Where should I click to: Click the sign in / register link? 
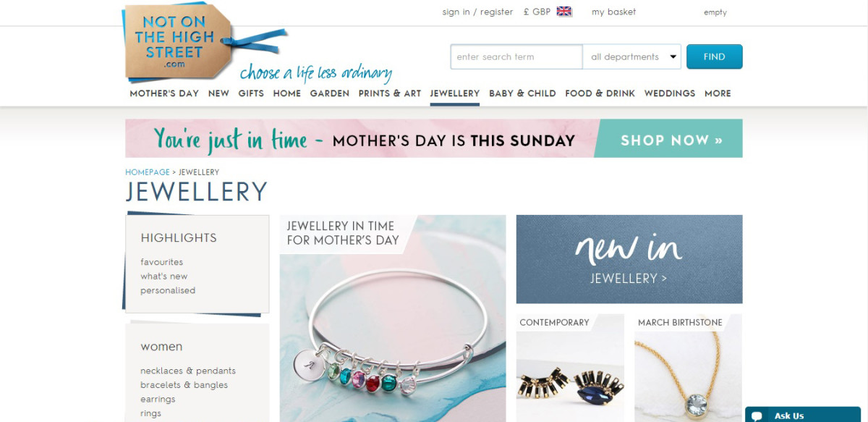tap(477, 12)
